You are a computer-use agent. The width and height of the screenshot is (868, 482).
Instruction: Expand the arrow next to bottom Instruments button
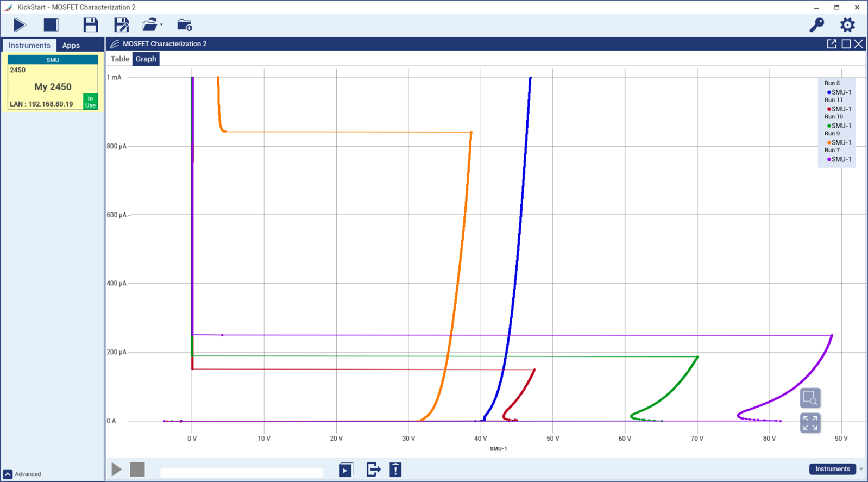tap(861, 470)
